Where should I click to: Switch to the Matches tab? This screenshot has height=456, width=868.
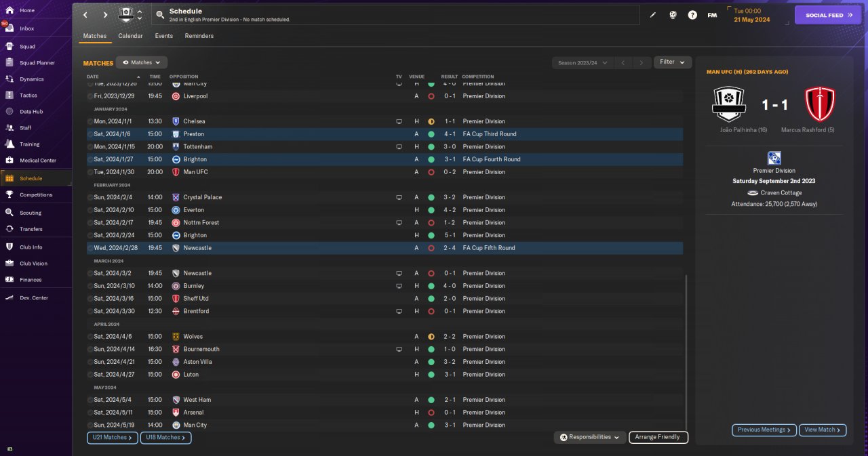click(x=94, y=36)
